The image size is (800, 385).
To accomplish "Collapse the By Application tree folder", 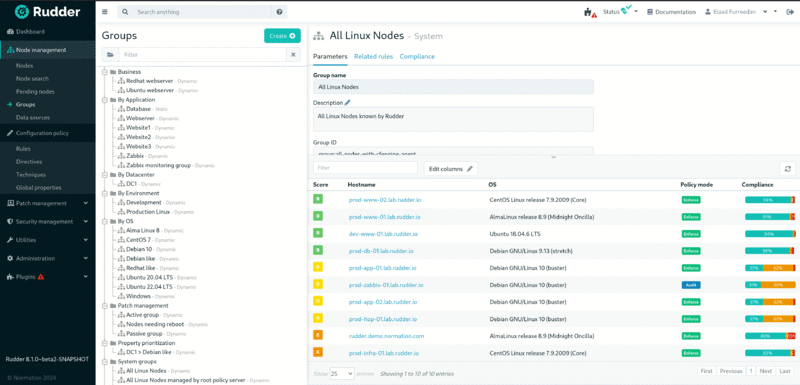I will (x=105, y=100).
